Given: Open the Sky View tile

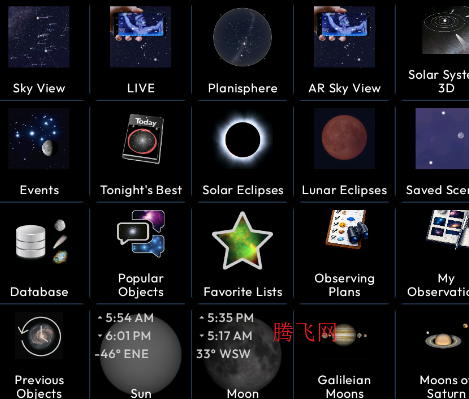Looking at the screenshot, I should 39,50.
